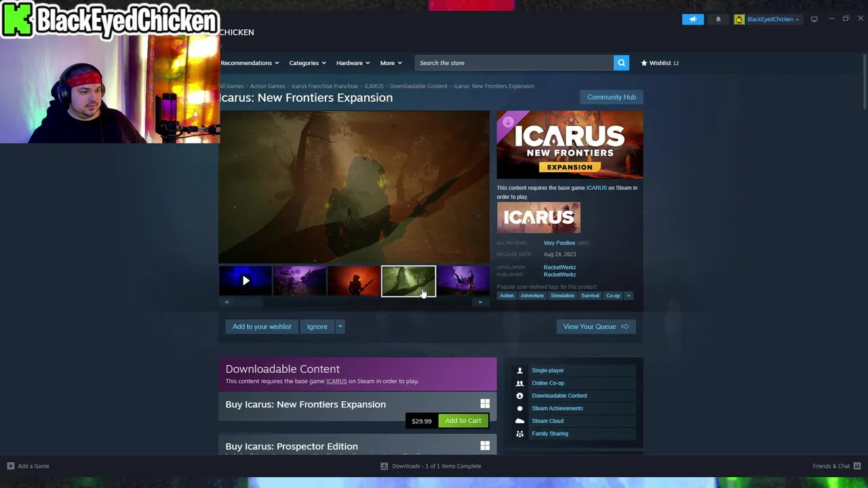Click "Buy Icarus: Prospector Edition" heading
Screen dimensions: 868x488
click(x=292, y=447)
